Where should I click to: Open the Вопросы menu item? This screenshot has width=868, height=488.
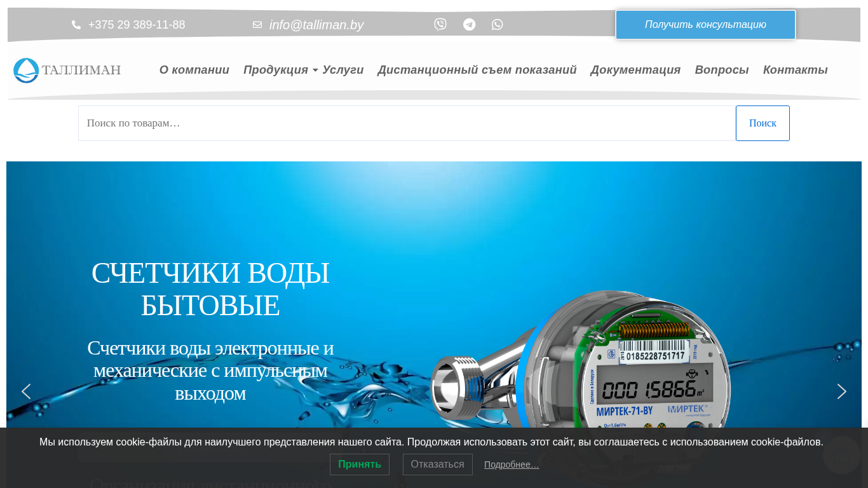point(722,70)
